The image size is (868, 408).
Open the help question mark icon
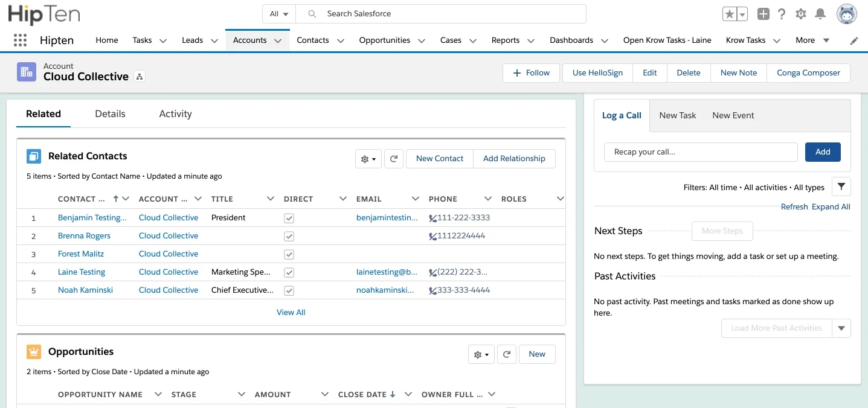(x=782, y=14)
